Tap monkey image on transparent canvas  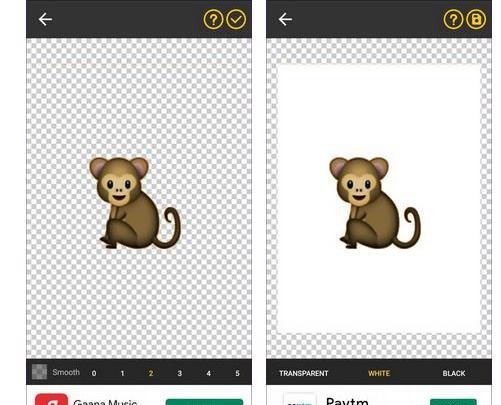(x=135, y=203)
